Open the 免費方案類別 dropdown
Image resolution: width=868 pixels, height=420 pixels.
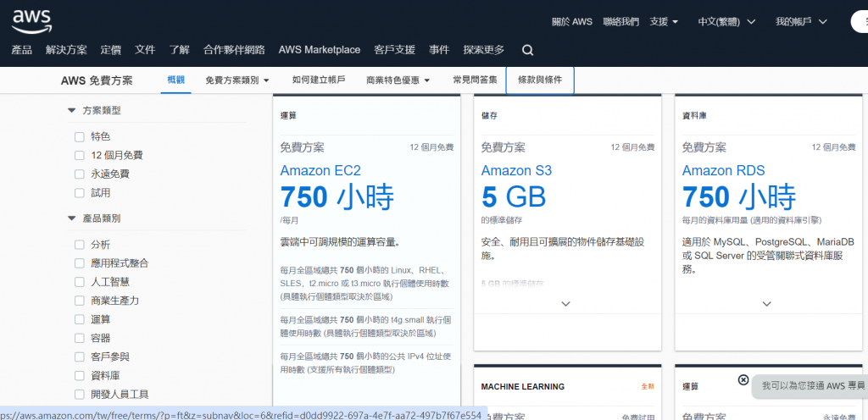click(237, 80)
